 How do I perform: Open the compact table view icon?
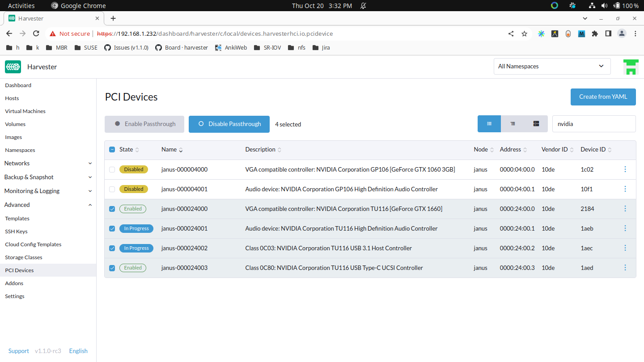point(536,124)
